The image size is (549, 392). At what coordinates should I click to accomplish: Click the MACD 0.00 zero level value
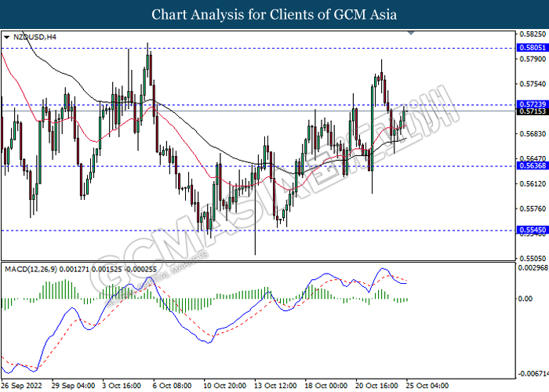[x=525, y=299]
